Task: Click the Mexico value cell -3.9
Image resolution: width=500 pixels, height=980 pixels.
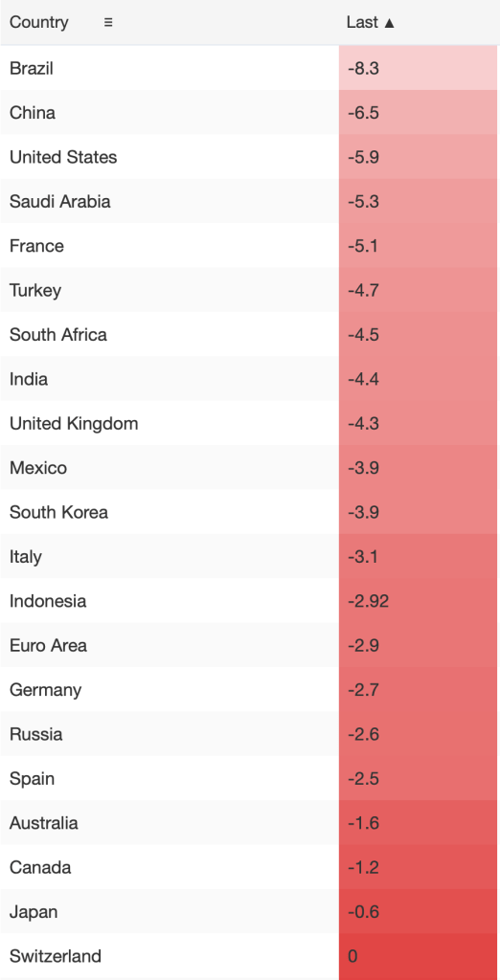Action: point(419,467)
